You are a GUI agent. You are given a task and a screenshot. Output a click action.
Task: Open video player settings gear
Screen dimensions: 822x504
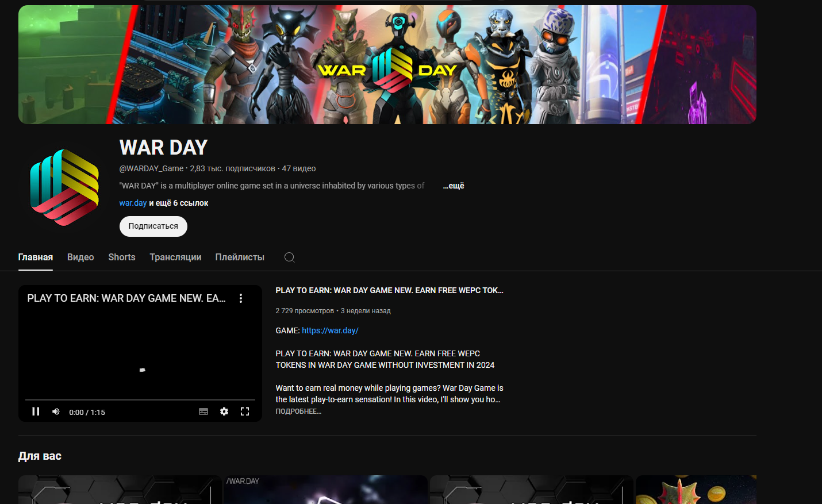[x=224, y=411]
